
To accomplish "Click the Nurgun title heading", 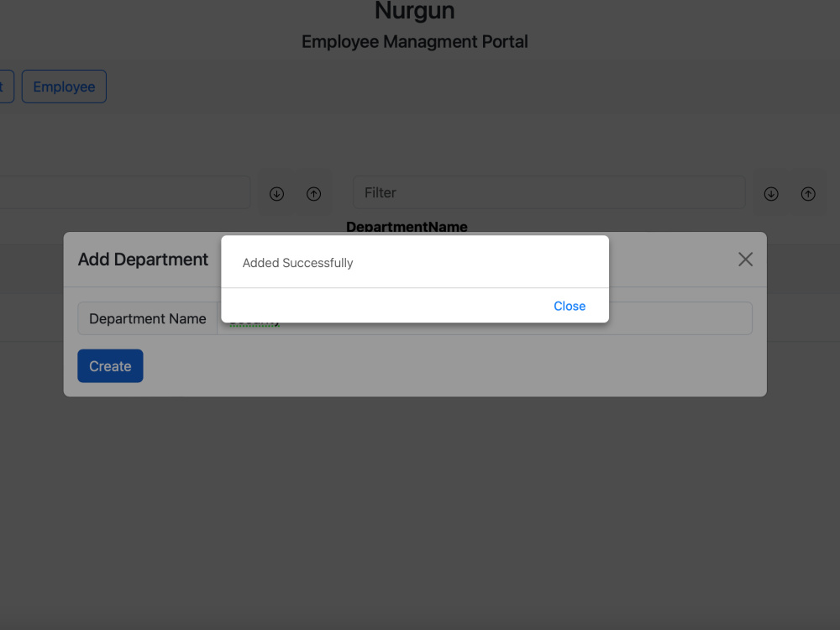I will pyautogui.click(x=415, y=11).
